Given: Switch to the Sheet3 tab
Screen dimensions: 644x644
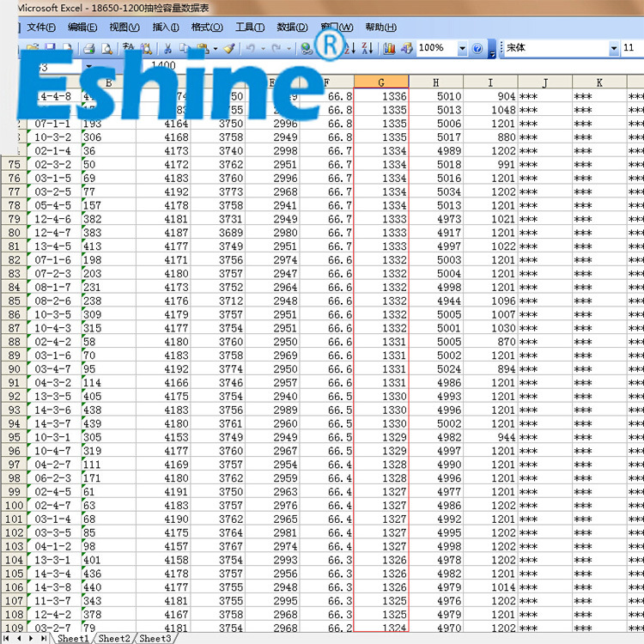Looking at the screenshot, I should [155, 638].
